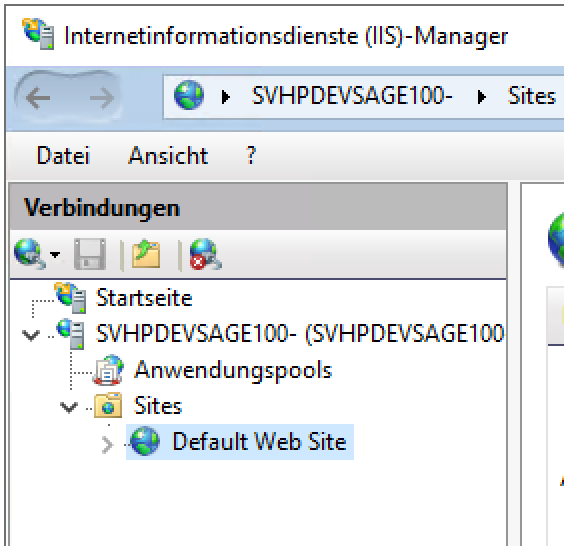
Task: Go forward with the right arrow button
Action: (x=102, y=98)
